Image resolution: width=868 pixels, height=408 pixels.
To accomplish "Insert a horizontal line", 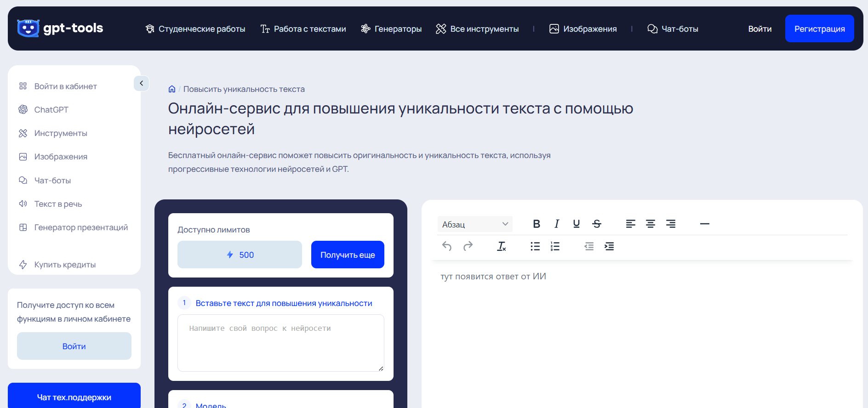I will pos(704,224).
